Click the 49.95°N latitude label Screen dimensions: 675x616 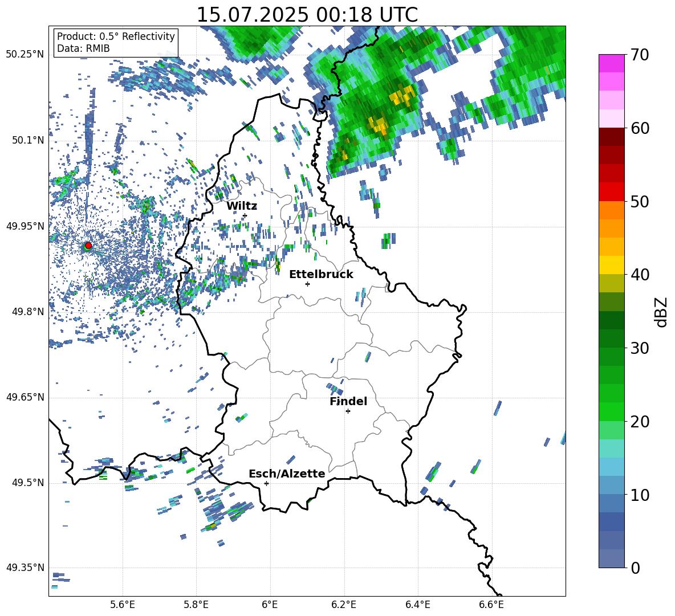click(x=25, y=226)
